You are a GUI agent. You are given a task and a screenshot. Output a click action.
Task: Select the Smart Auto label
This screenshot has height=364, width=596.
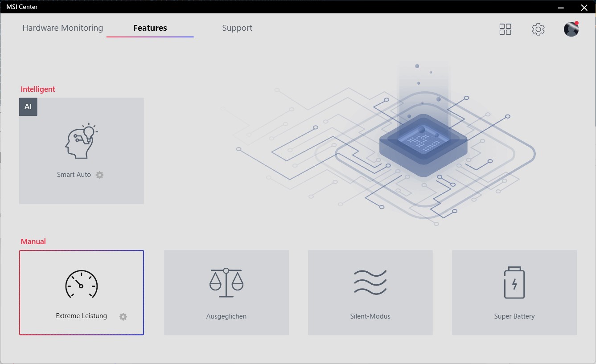point(74,175)
